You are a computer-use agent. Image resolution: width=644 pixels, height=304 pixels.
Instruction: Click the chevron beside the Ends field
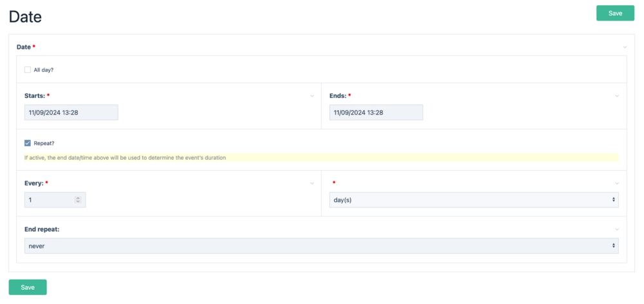tap(616, 96)
